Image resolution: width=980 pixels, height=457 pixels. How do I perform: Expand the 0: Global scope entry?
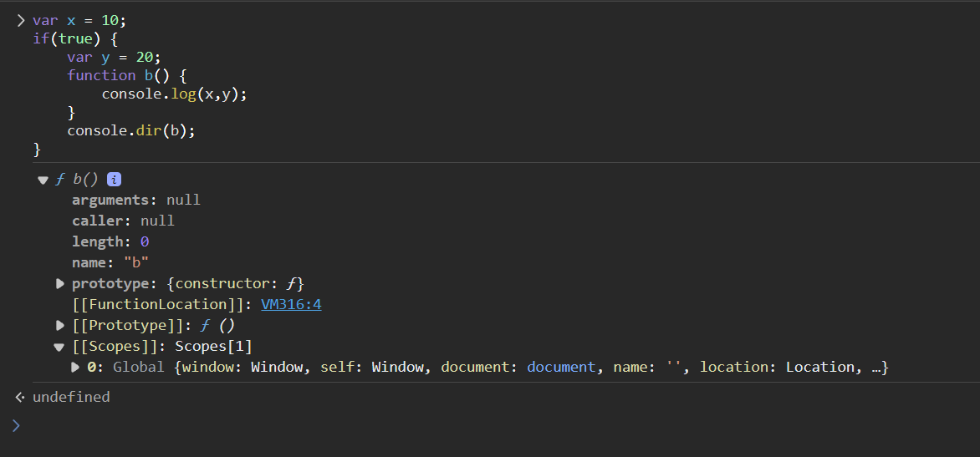tap(76, 367)
